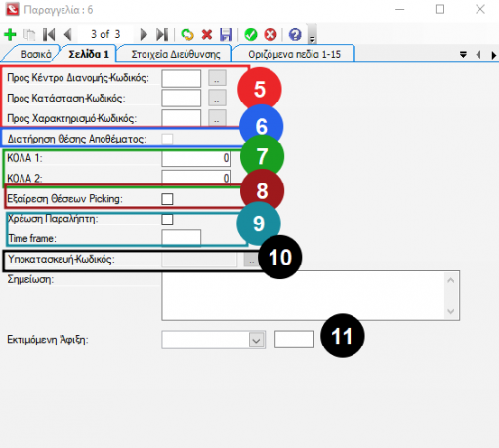This screenshot has width=499, height=448.
Task: Switch to the Βασικά tab
Action: point(36,54)
